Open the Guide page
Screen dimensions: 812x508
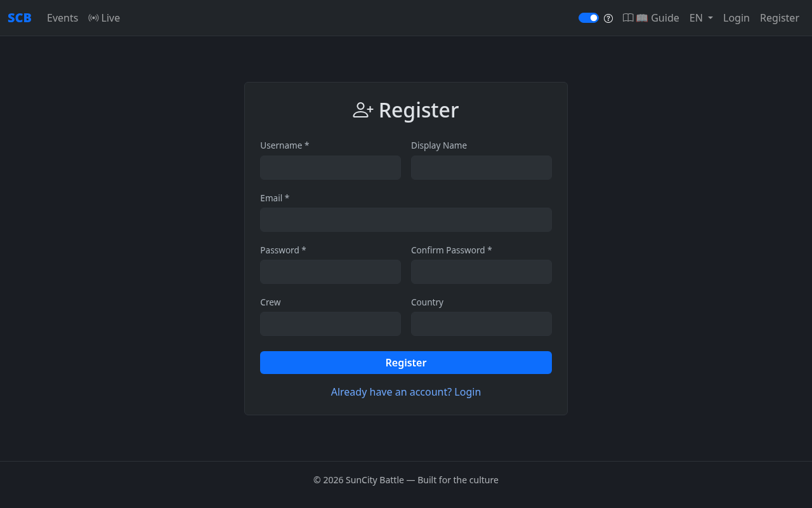(x=665, y=18)
